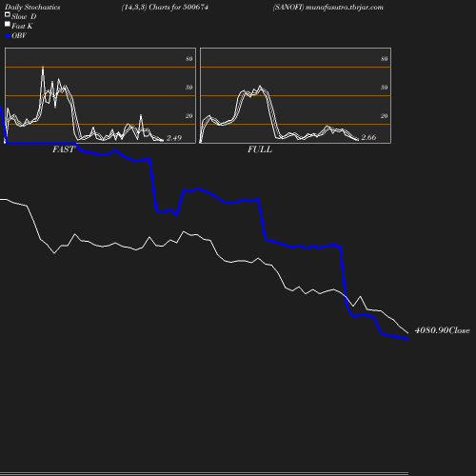
Task: Click the 'Slow D' legend label
Action: pos(24,16)
